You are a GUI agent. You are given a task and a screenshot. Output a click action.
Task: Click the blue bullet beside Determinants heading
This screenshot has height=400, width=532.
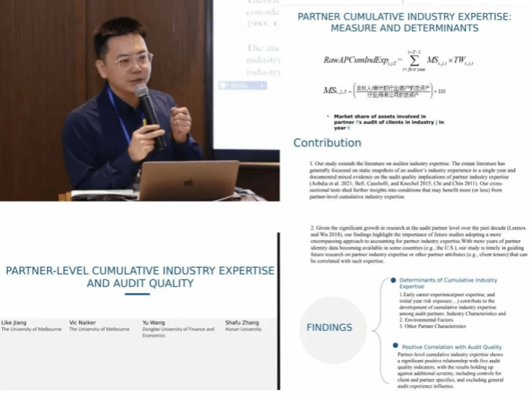point(394,280)
